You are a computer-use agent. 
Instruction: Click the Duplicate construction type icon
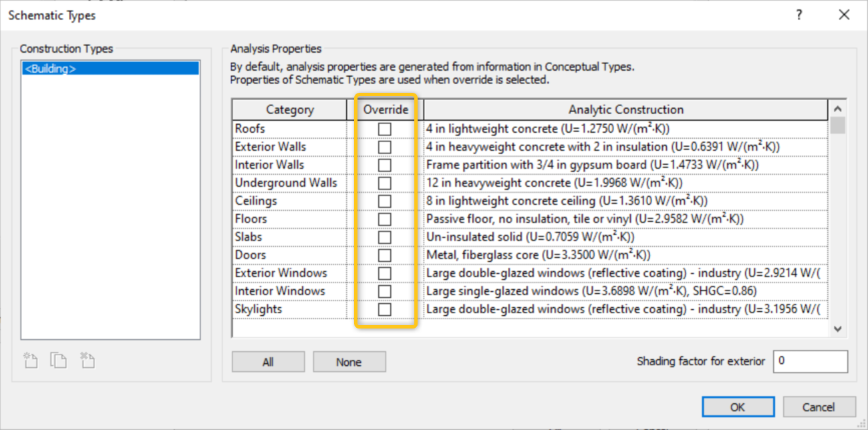(x=59, y=360)
